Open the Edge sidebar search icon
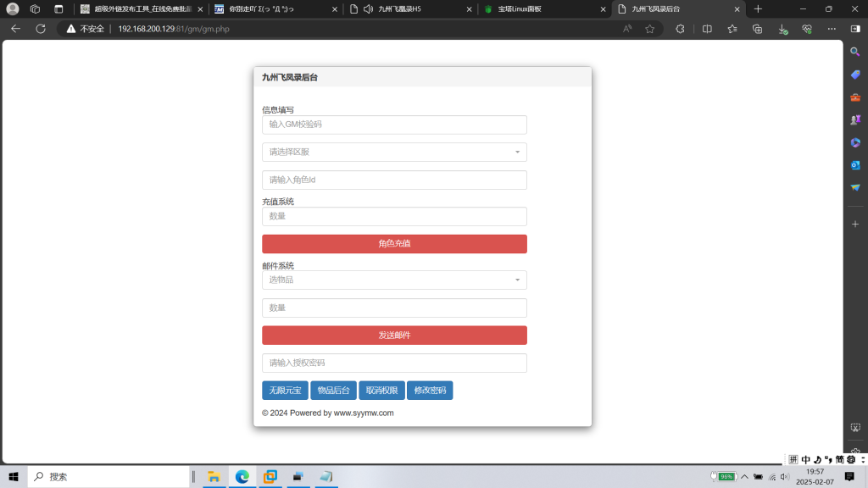 click(855, 52)
